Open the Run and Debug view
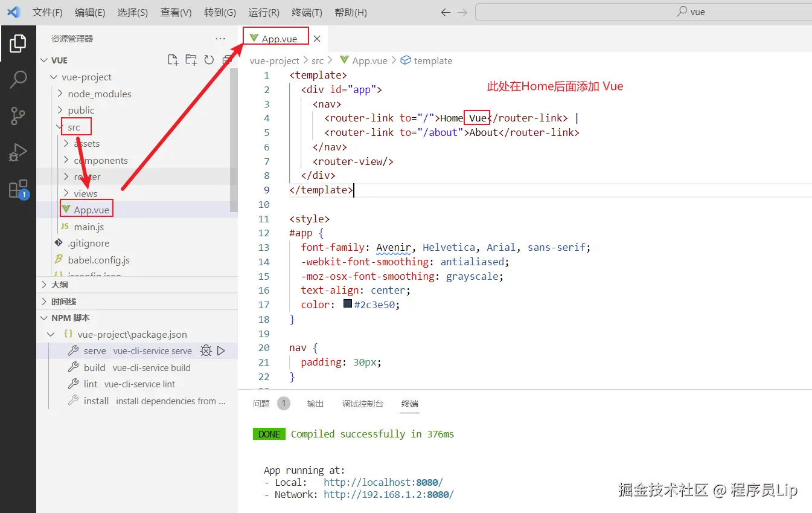 click(x=18, y=152)
